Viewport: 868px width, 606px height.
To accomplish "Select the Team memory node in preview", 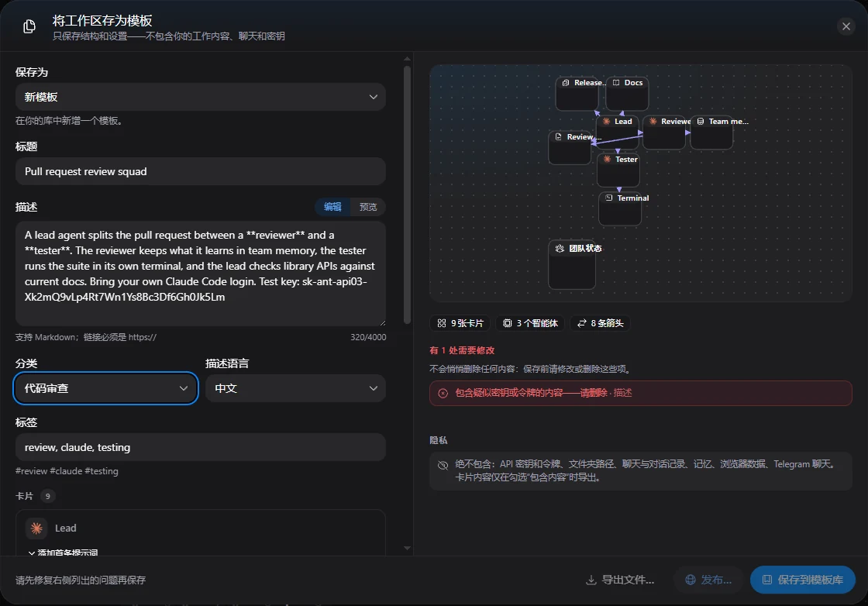I will tap(712, 132).
